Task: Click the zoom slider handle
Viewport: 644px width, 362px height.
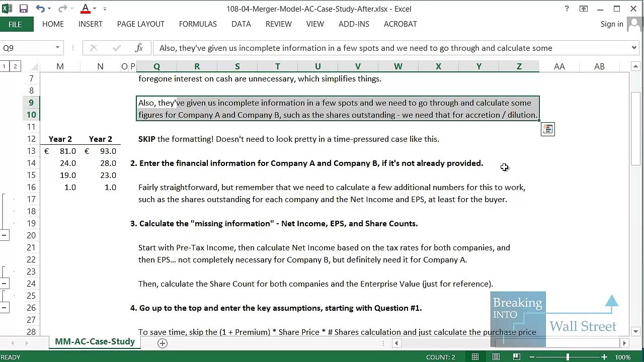Action: tap(568, 357)
